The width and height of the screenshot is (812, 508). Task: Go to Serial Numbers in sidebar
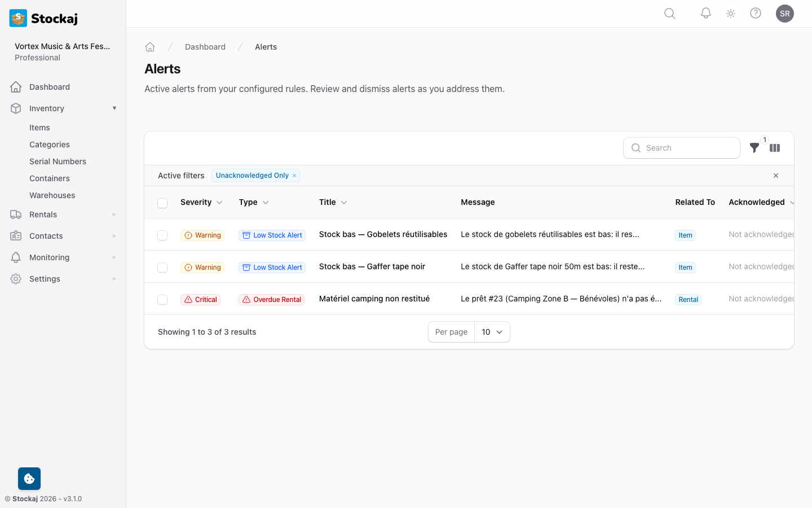coord(58,161)
